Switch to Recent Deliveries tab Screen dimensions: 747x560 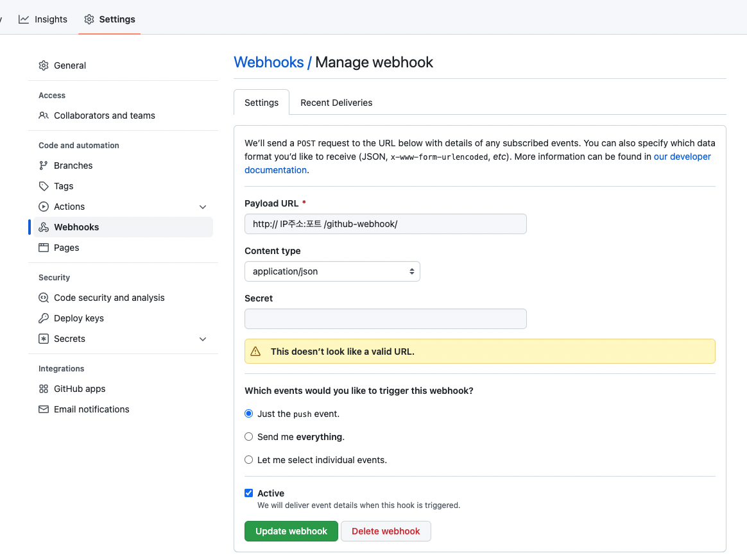(336, 103)
